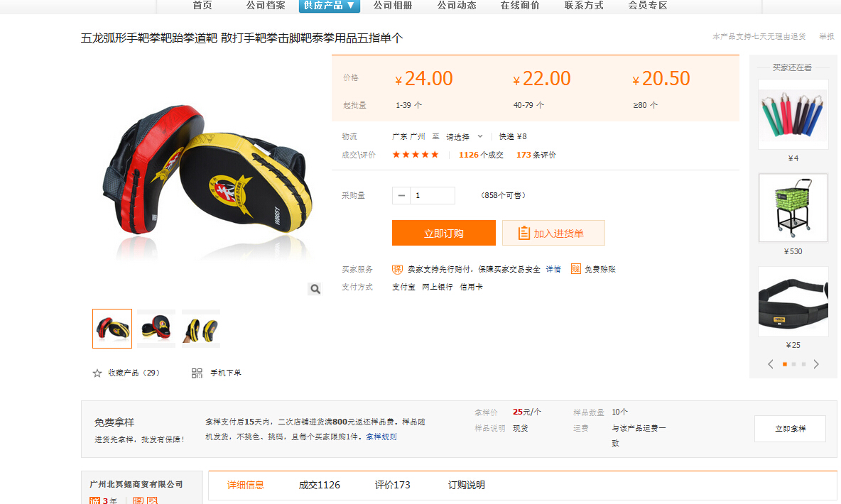841x504 pixels.
Task: Open the QR code mobile order icon
Action: 197,373
